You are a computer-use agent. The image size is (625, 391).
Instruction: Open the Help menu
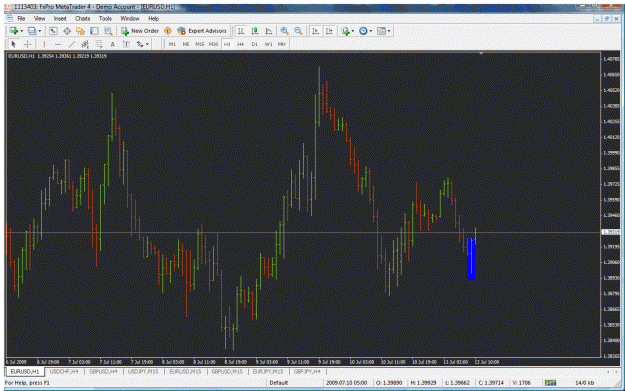[x=153, y=18]
